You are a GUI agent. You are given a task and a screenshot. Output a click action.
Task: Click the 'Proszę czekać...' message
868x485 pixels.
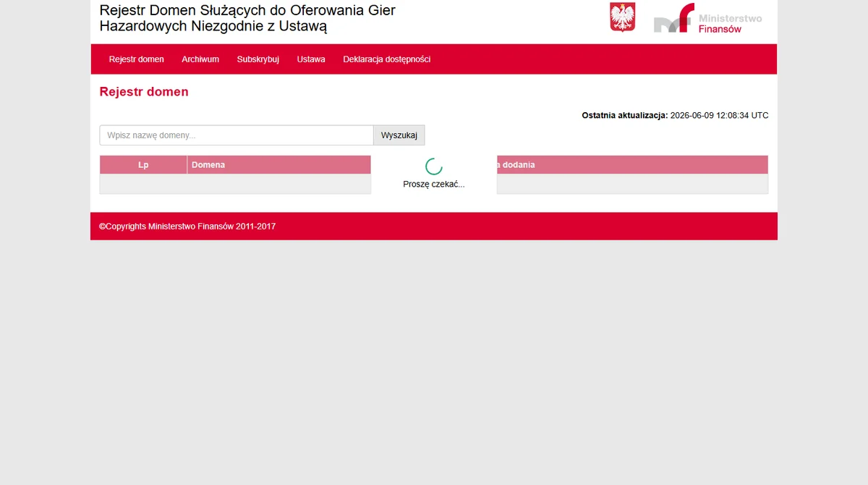(434, 185)
